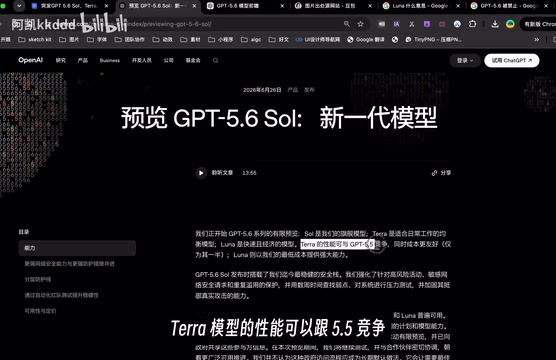556x360 pixels.
Task: Show hidden bookmarks via the chevron overflow
Action: tap(536, 40)
